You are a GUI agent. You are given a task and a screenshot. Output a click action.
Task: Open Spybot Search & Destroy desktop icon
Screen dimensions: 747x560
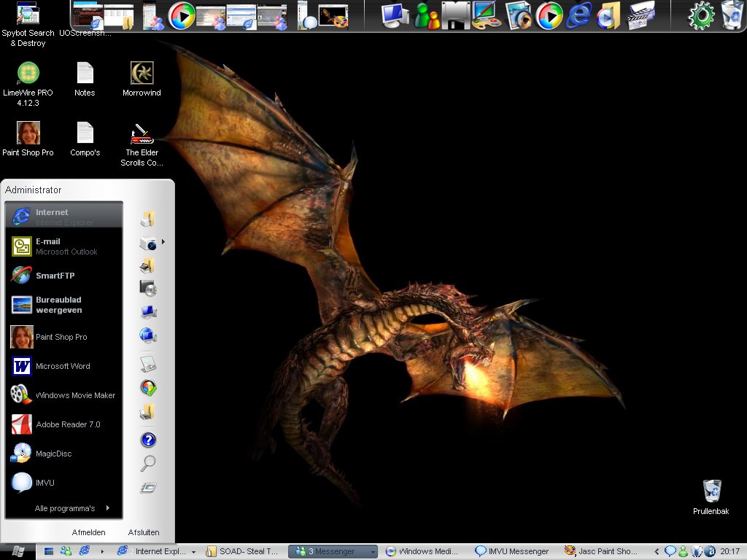tap(28, 24)
